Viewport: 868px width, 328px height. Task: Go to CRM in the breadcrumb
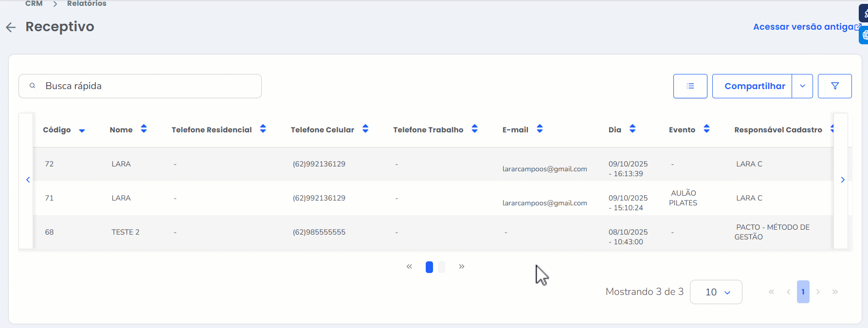(x=34, y=4)
